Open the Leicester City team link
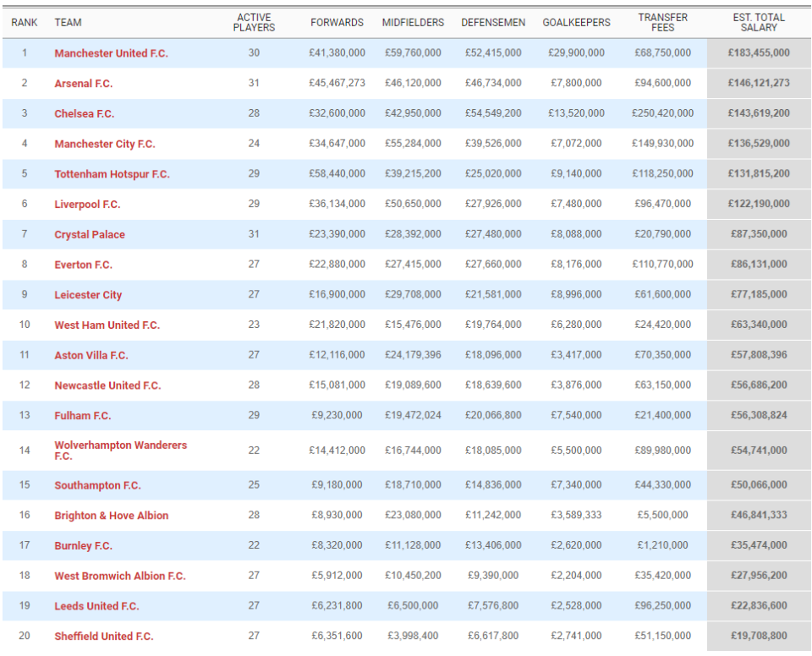 tap(88, 295)
